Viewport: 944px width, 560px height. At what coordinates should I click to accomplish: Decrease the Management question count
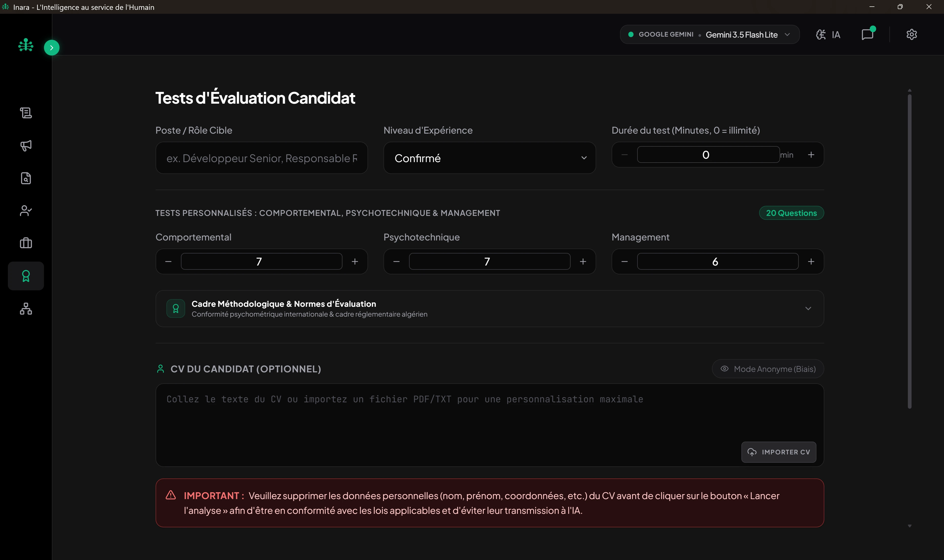(x=625, y=262)
